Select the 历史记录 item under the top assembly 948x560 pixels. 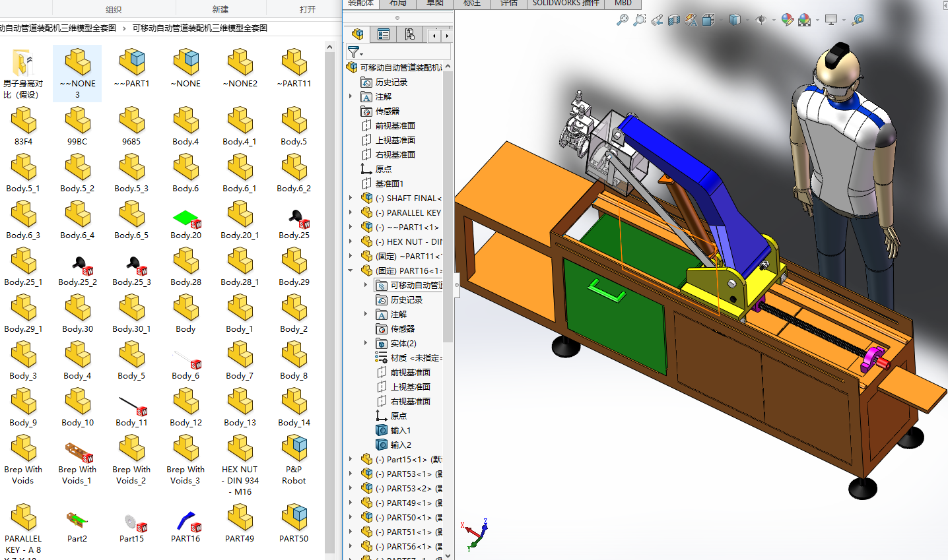click(384, 82)
